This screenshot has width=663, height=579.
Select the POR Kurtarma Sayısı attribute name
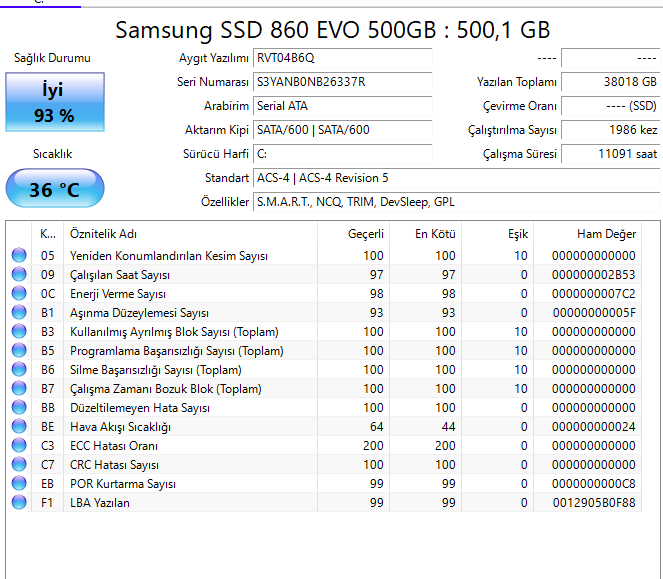(x=123, y=484)
